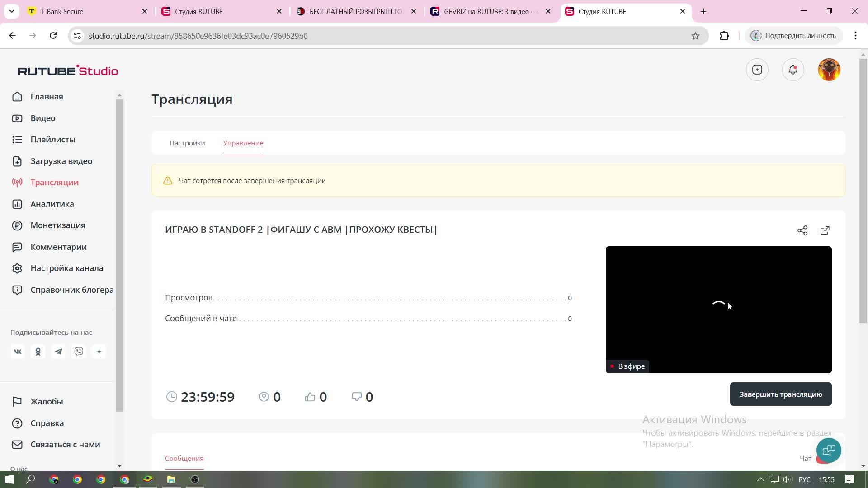Open the external link icon
868x488 pixels.
pyautogui.click(x=826, y=230)
